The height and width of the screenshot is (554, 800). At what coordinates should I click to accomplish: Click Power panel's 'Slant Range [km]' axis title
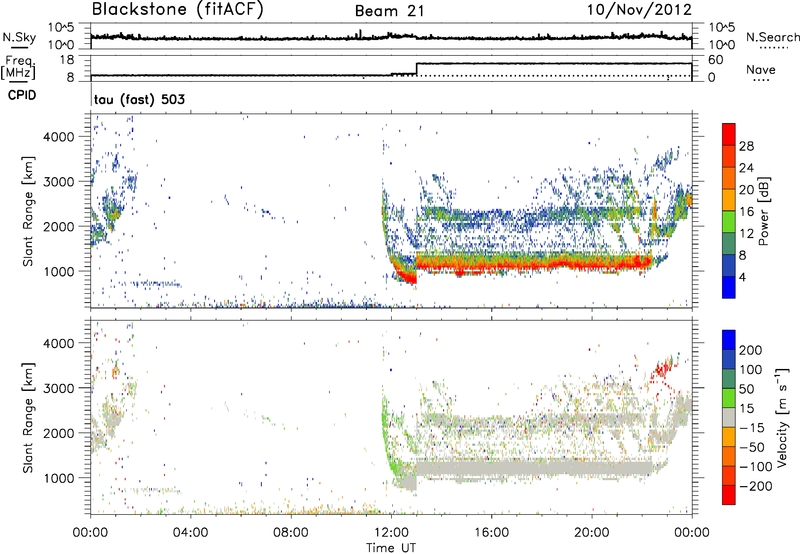point(28,211)
